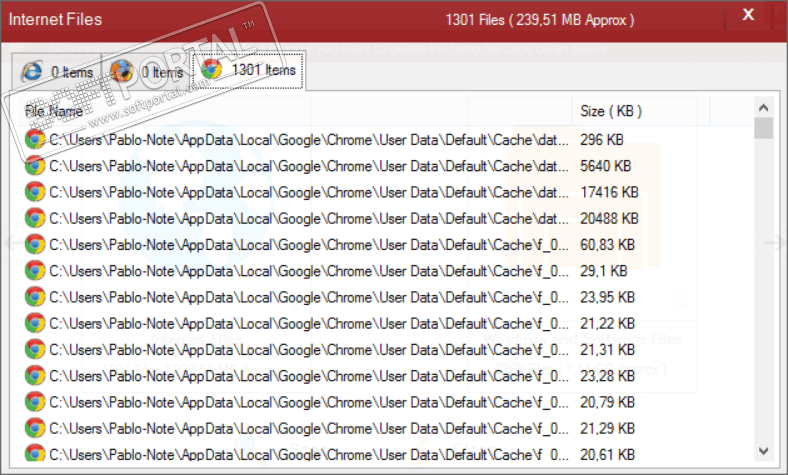788x475 pixels.
Task: Sort by the Size ( KB ) column header
Action: coord(641,111)
